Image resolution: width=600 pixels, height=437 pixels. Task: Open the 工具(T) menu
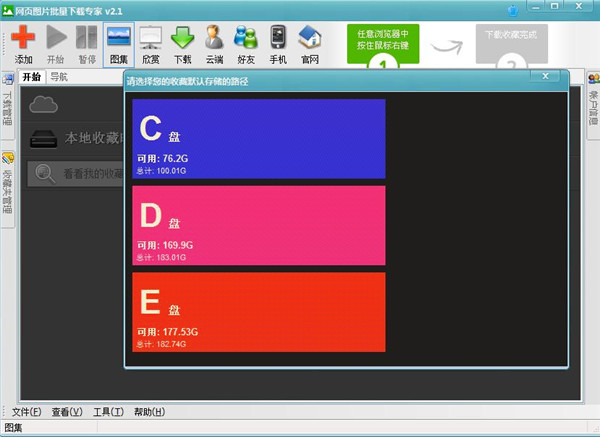click(108, 412)
